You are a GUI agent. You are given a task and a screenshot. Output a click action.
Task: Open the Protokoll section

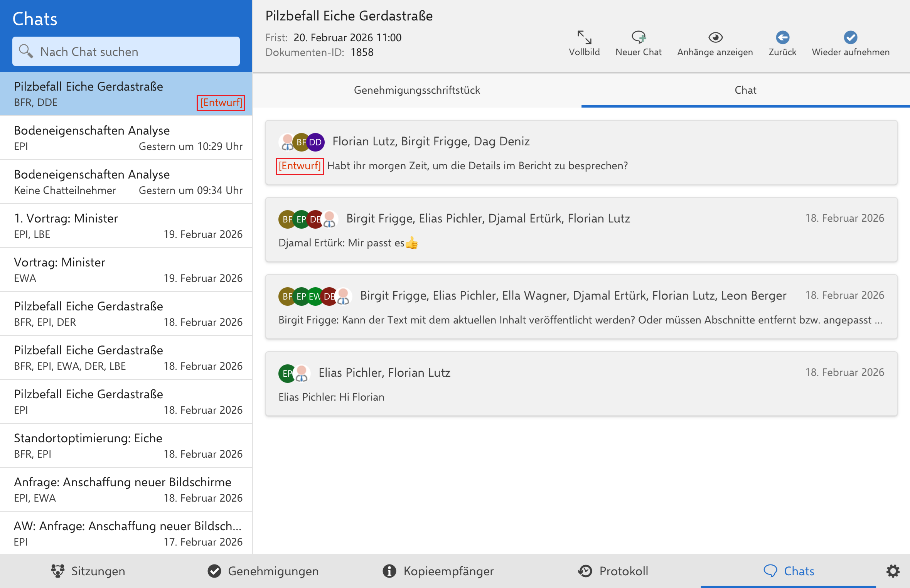[613, 571]
